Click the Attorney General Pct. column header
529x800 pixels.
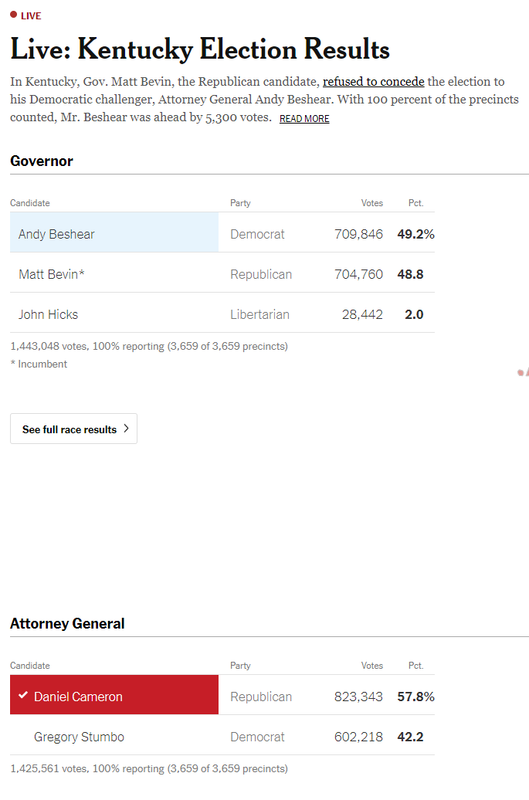coord(416,665)
